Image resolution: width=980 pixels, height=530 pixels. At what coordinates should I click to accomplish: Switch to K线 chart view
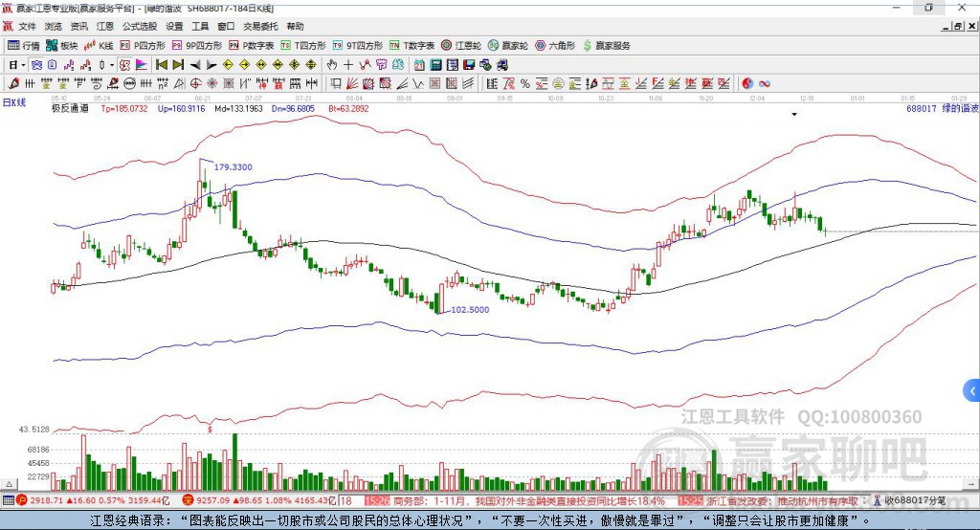pyautogui.click(x=99, y=46)
